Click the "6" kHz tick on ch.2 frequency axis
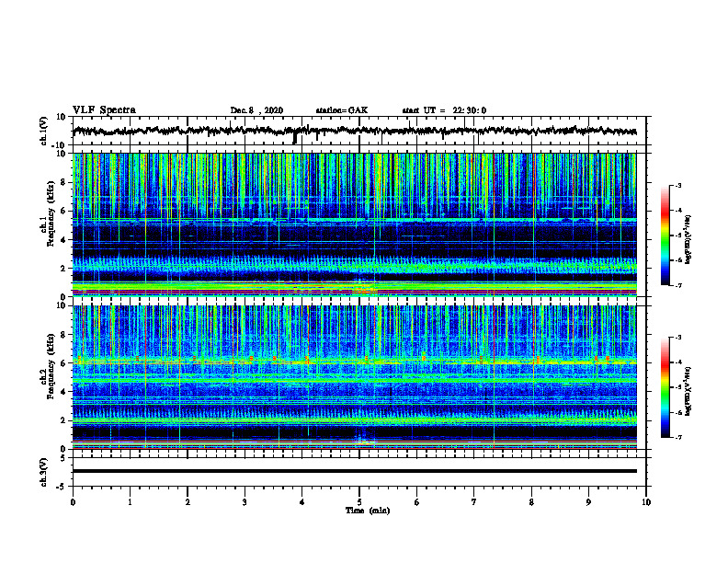 [63, 362]
